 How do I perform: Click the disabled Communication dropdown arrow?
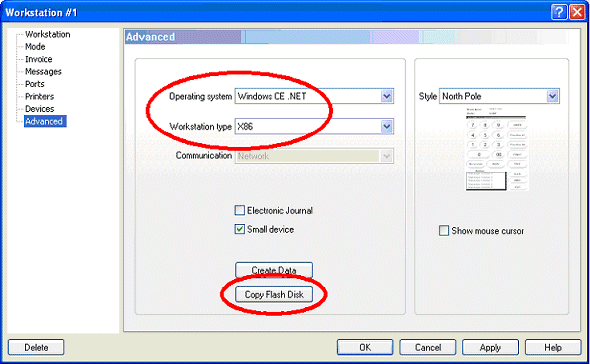pyautogui.click(x=386, y=156)
